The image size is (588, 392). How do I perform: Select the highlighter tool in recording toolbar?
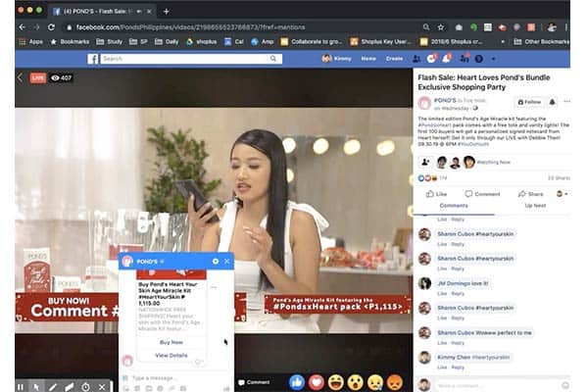point(70,387)
